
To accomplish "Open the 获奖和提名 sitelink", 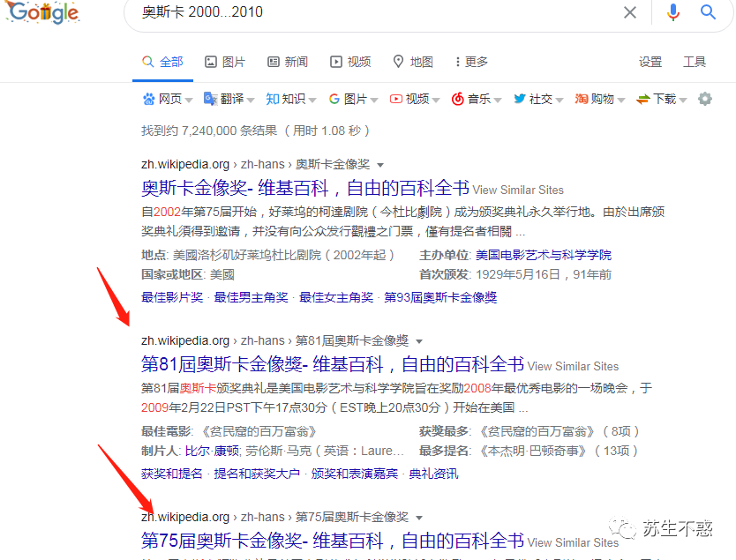I will pos(172,474).
